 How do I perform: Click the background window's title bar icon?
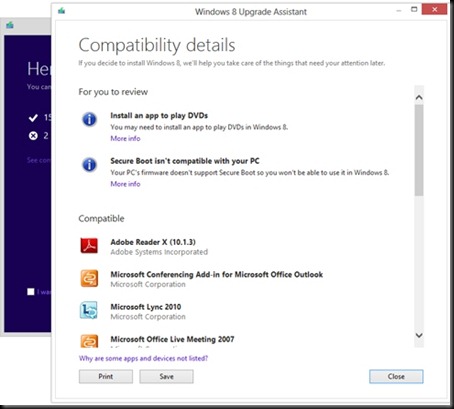(10, 25)
